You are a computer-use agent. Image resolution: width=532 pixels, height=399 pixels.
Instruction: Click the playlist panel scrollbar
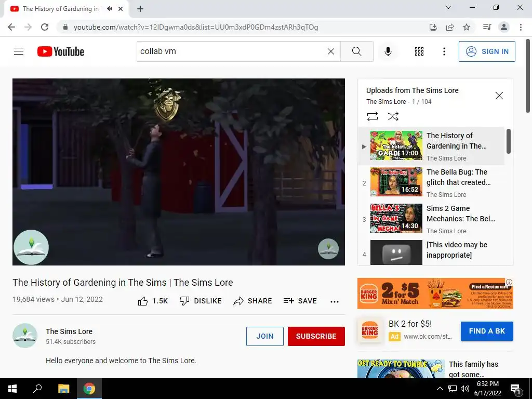(508, 141)
